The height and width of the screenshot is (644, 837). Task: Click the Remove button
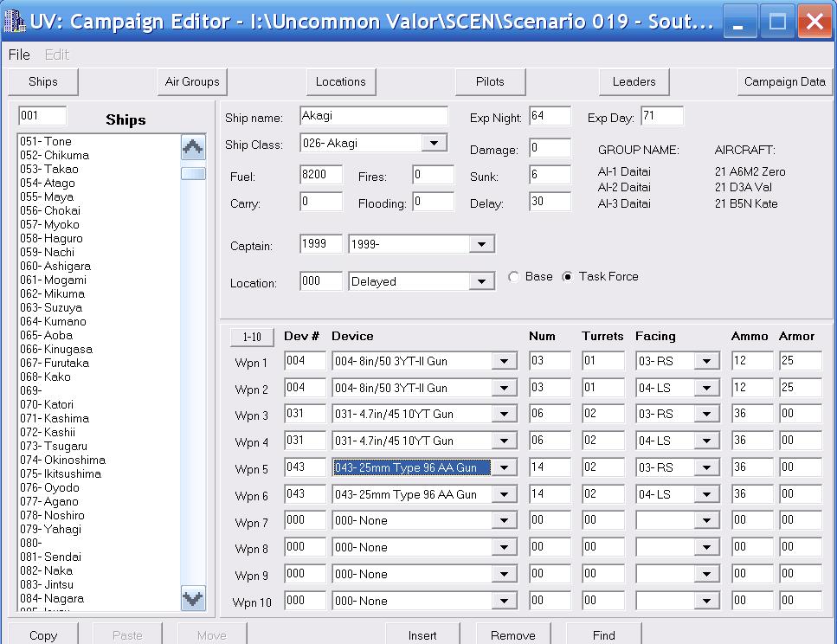coord(513,634)
